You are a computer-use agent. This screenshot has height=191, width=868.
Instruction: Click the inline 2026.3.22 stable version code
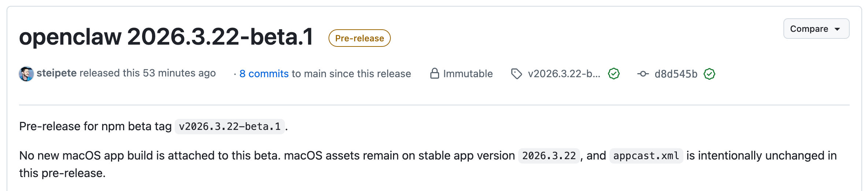pos(549,156)
